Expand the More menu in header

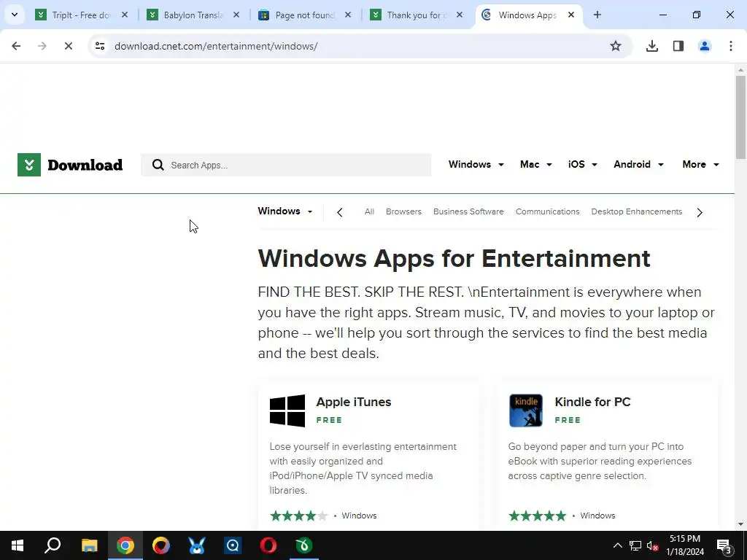coord(701,164)
